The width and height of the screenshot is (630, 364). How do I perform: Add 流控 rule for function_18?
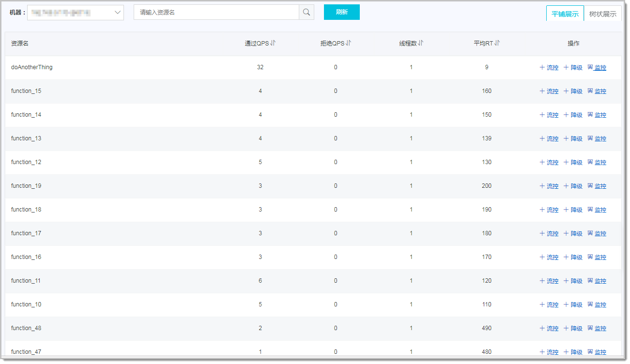(x=549, y=210)
